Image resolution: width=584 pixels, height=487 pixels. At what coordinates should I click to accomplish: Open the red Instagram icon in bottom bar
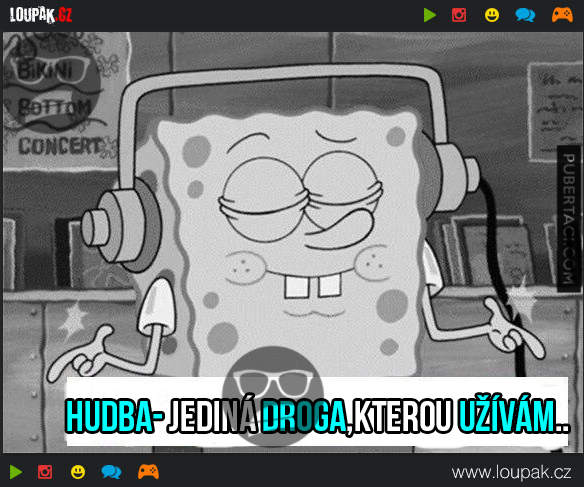tap(45, 472)
